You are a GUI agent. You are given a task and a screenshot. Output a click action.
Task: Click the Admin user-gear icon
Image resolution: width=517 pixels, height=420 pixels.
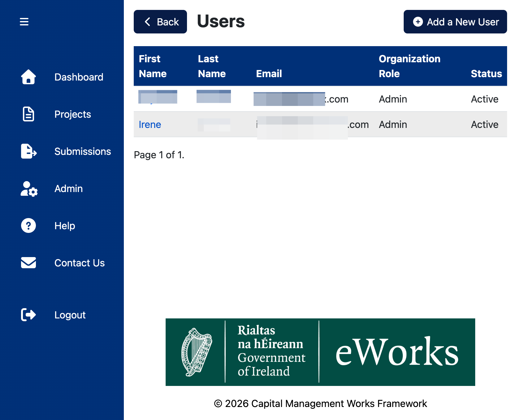pos(29,189)
